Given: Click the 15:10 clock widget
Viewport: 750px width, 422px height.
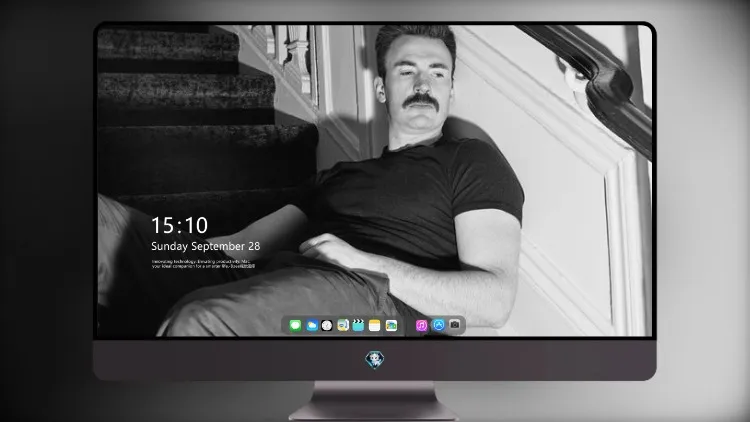Looking at the screenshot, I should pyautogui.click(x=179, y=225).
